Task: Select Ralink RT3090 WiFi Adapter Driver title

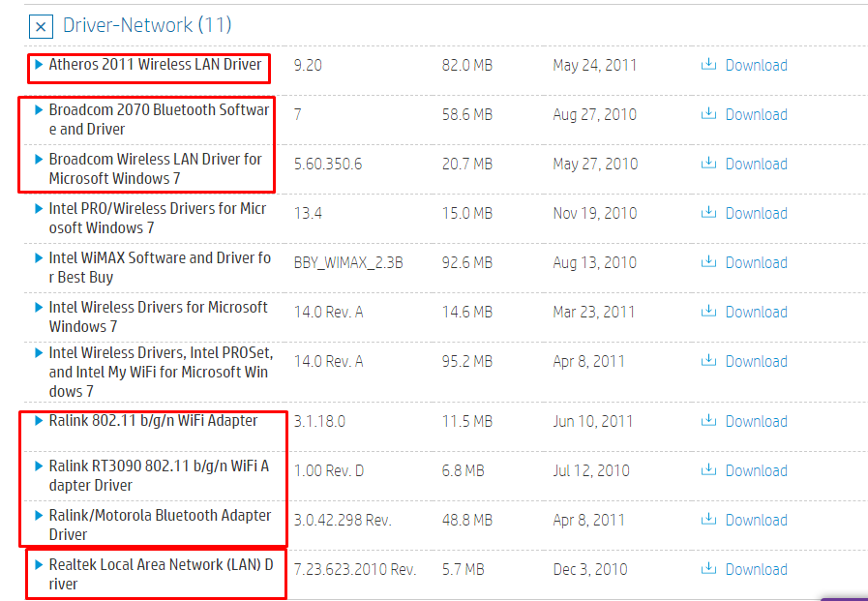Action: 159,475
